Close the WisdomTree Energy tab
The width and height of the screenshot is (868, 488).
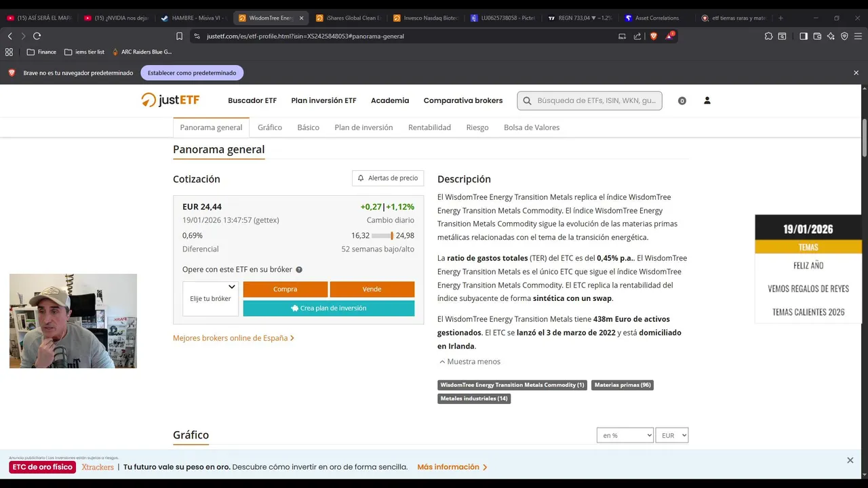click(301, 18)
